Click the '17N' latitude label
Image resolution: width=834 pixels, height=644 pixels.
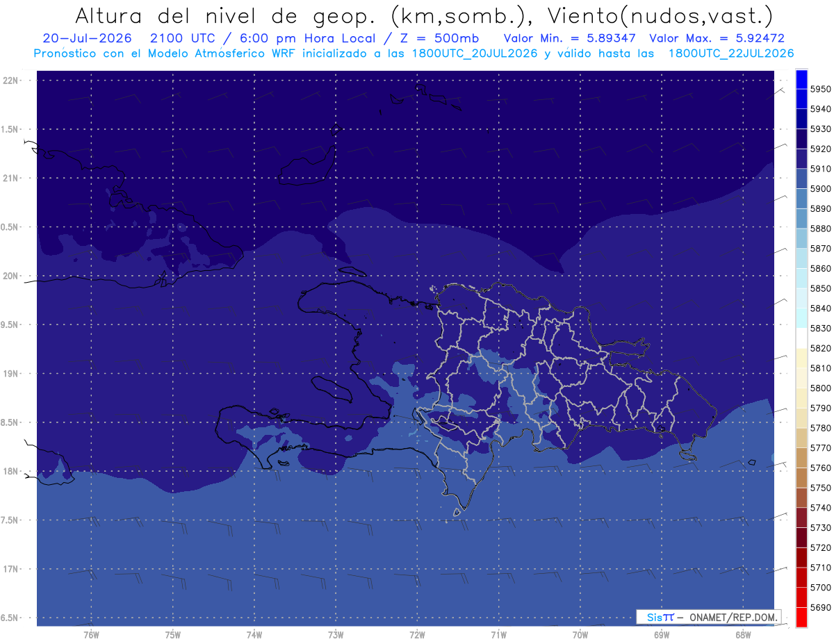coord(11,569)
